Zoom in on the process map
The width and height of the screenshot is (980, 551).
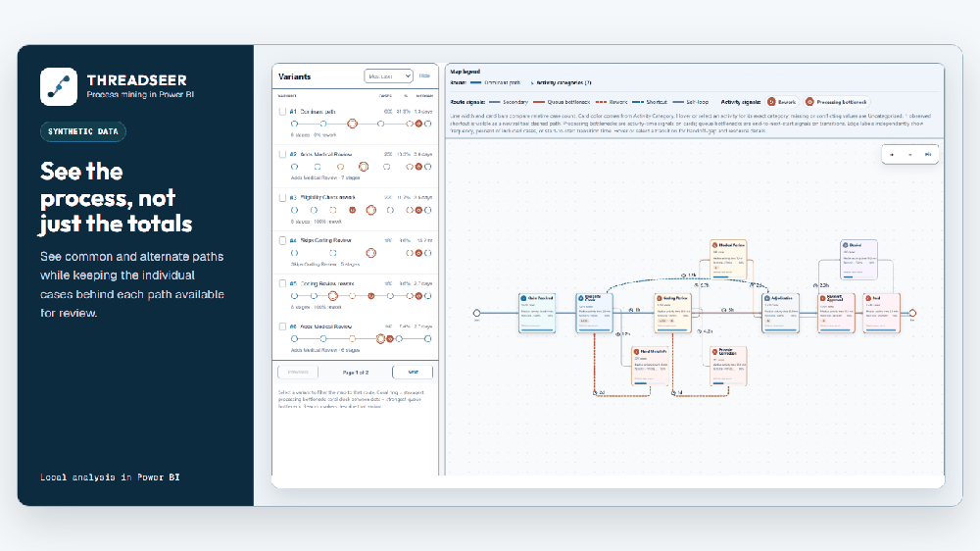[x=892, y=155]
